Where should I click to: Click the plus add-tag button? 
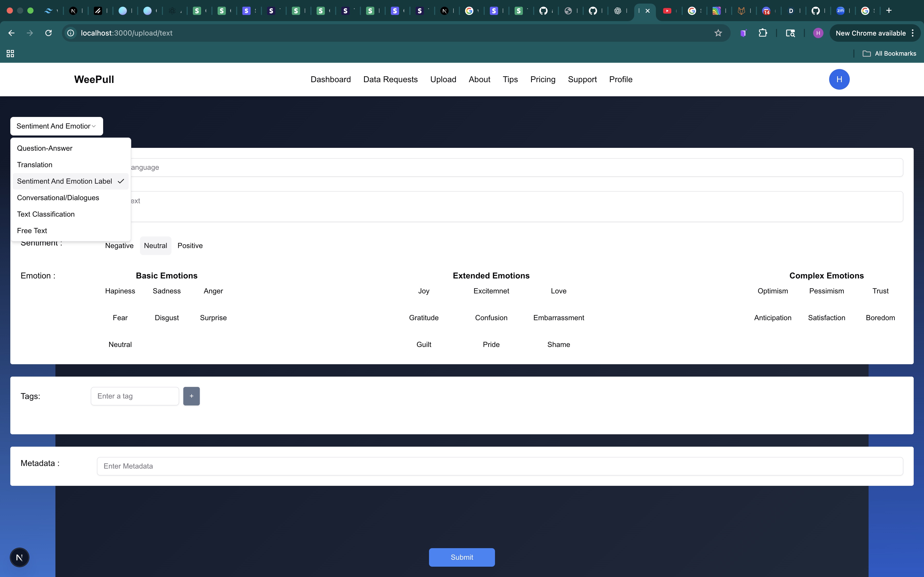click(191, 396)
